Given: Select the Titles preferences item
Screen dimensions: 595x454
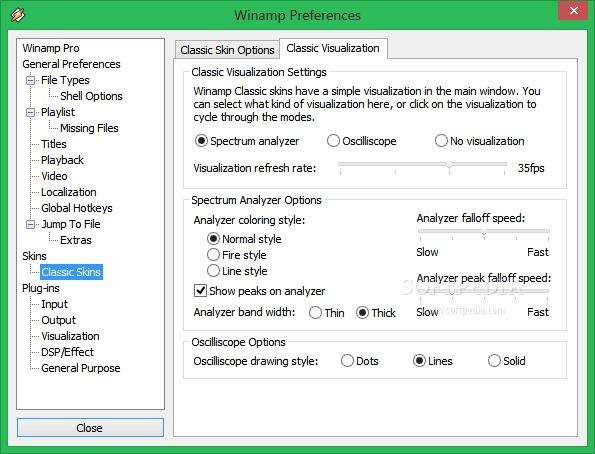Looking at the screenshot, I should (54, 144).
